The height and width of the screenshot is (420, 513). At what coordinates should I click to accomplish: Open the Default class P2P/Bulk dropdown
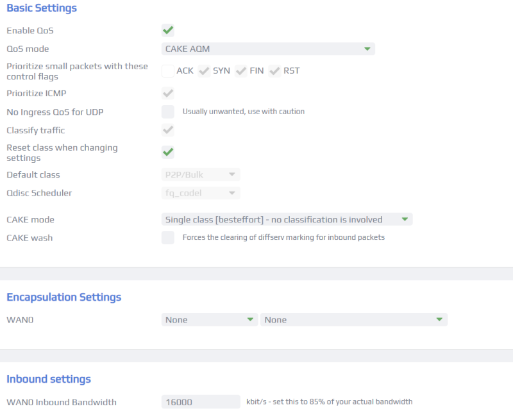click(x=201, y=174)
